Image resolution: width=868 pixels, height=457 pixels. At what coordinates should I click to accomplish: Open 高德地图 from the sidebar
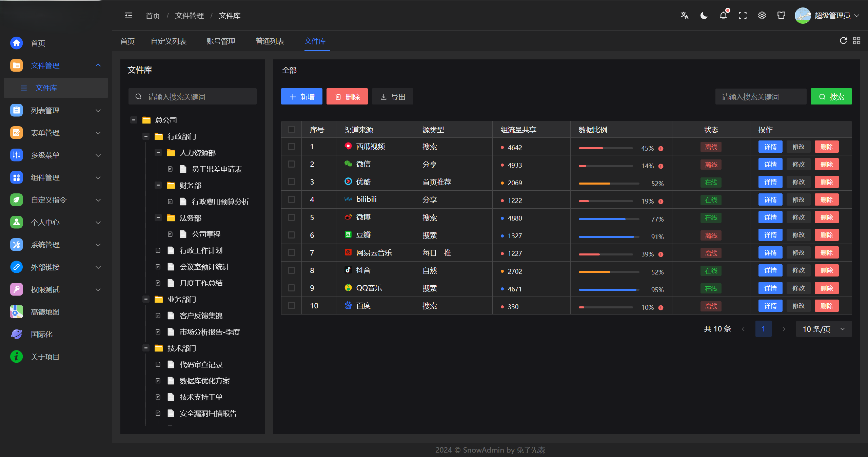pos(45,311)
